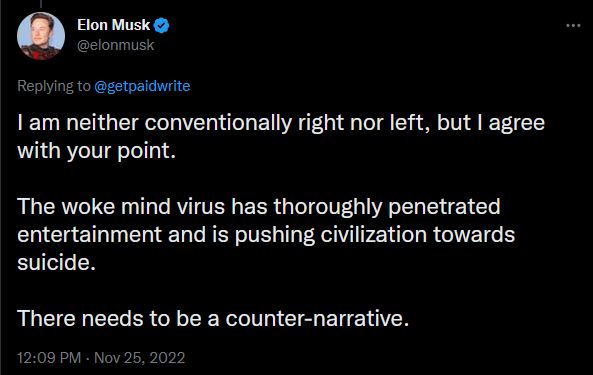Click the word "counter-narrative" in last sentence
The image size is (593, 375).
[x=315, y=318]
